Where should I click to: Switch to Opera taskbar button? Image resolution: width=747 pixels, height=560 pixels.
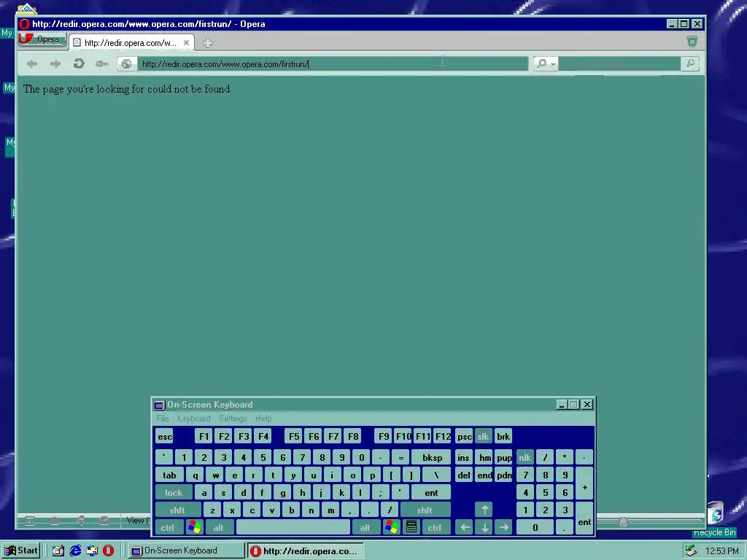tap(306, 551)
